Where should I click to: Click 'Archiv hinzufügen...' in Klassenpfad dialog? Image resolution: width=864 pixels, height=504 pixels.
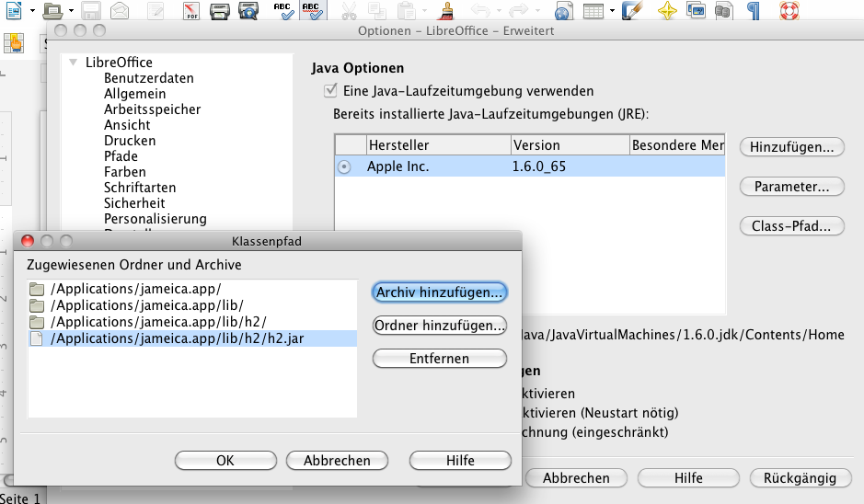(440, 292)
